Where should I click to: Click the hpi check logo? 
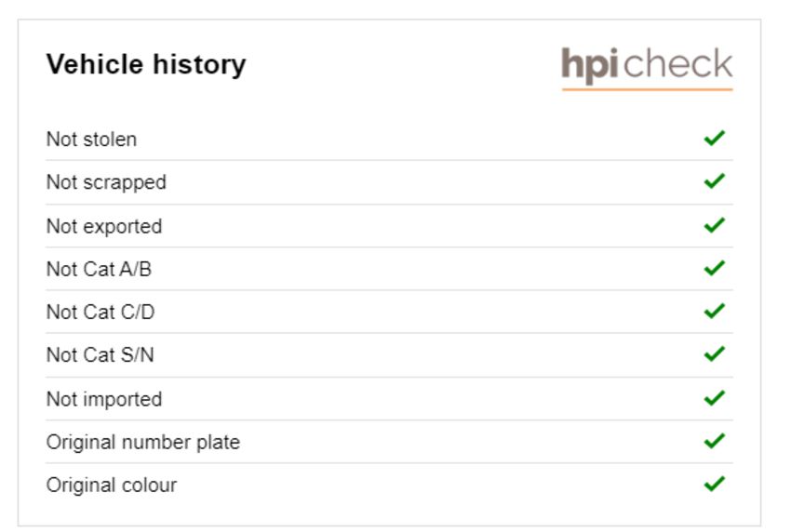tap(648, 69)
